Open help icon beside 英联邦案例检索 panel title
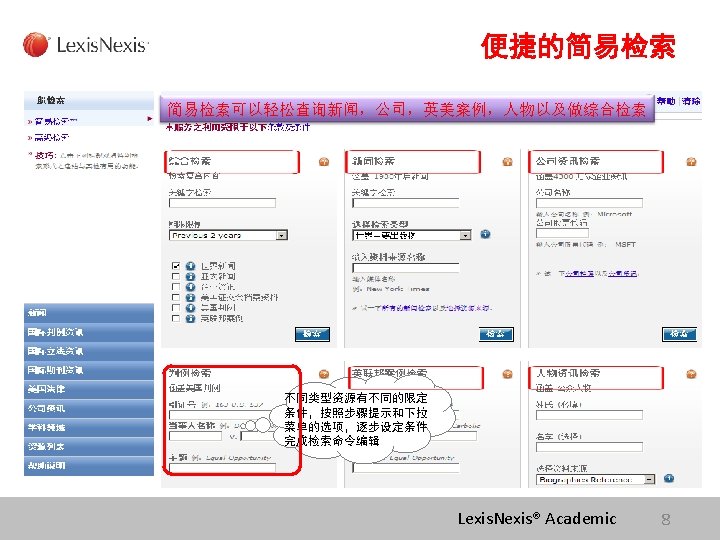The width and height of the screenshot is (720, 540). point(507,374)
